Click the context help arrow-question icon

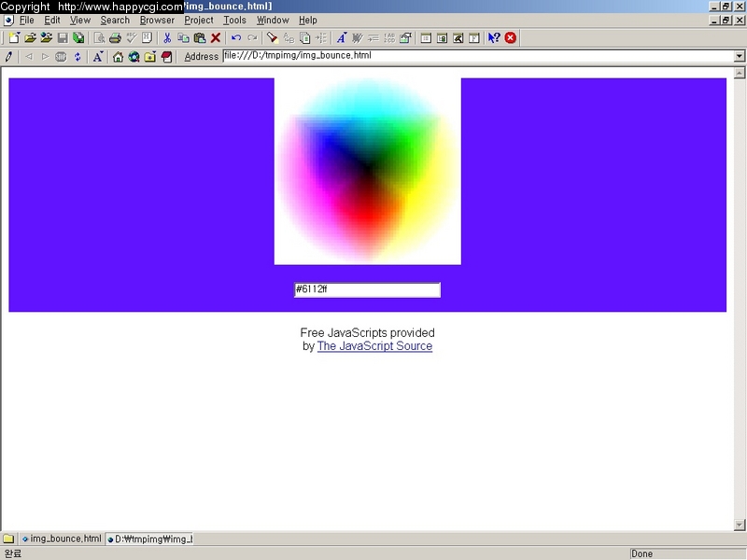tap(494, 37)
